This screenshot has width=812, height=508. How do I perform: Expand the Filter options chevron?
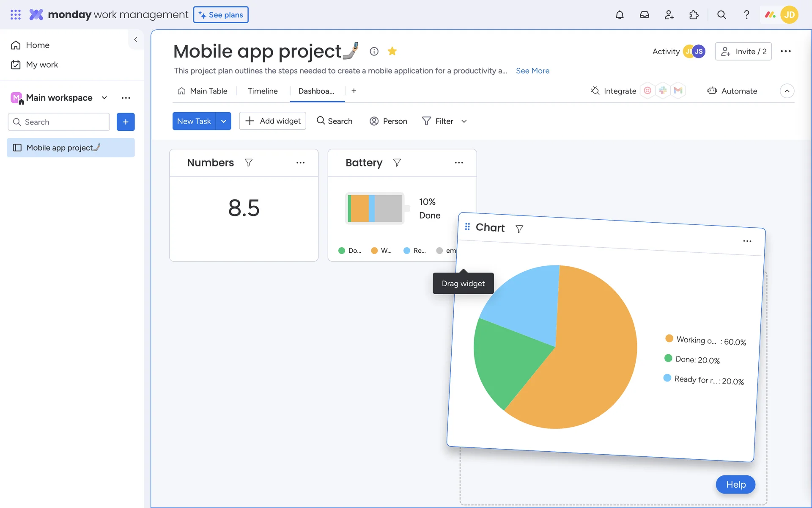tap(464, 121)
